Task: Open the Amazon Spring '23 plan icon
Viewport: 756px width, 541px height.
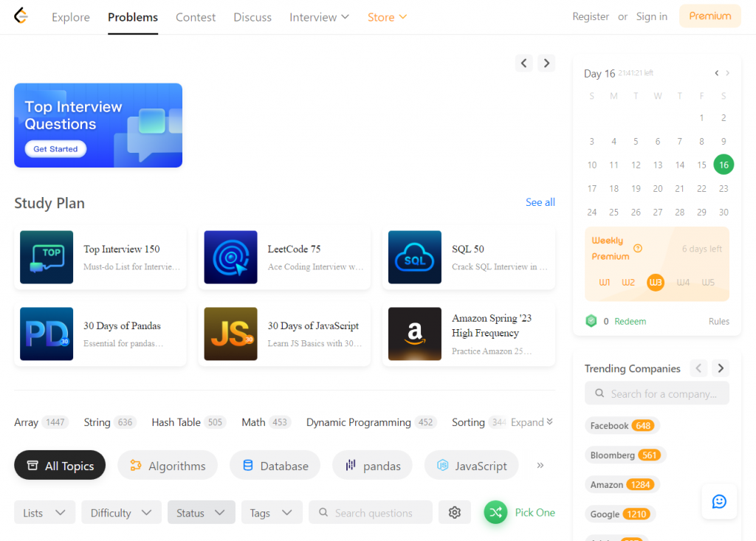Action: (x=415, y=334)
